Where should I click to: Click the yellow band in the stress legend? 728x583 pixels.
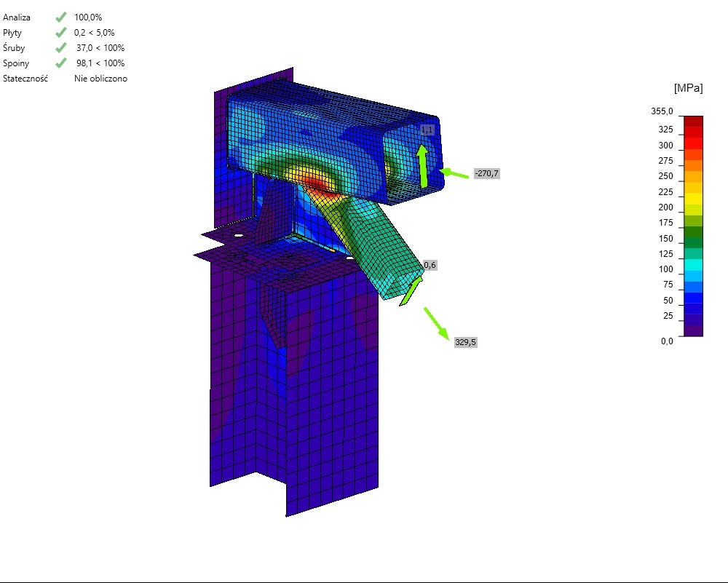693,197
